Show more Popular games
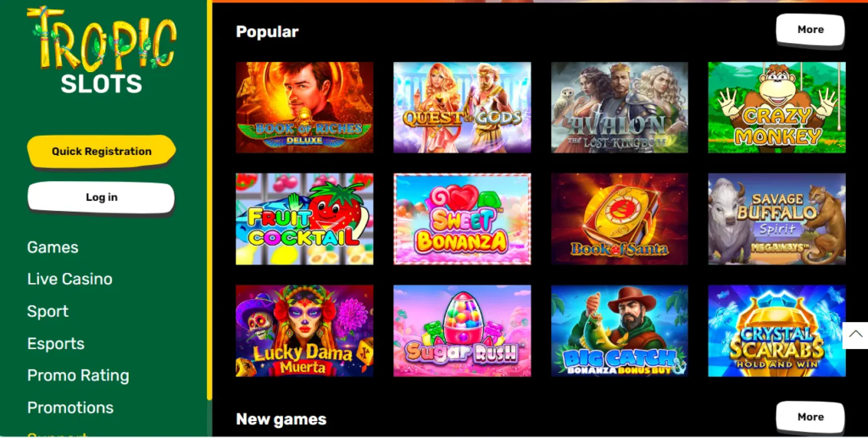This screenshot has width=868, height=438. [x=810, y=30]
